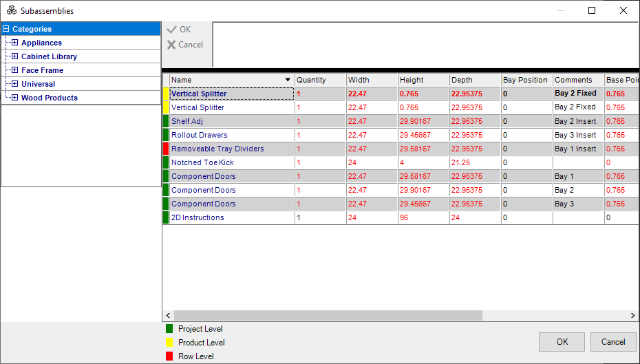Image resolution: width=640 pixels, height=364 pixels.
Task: Select Component Doors row with Bay 3 comment
Action: coord(401,204)
